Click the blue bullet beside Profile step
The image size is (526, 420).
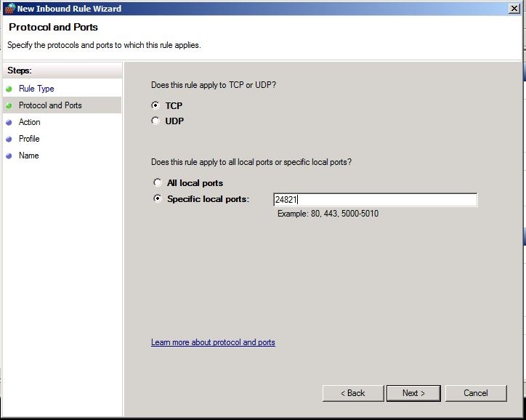(9, 139)
